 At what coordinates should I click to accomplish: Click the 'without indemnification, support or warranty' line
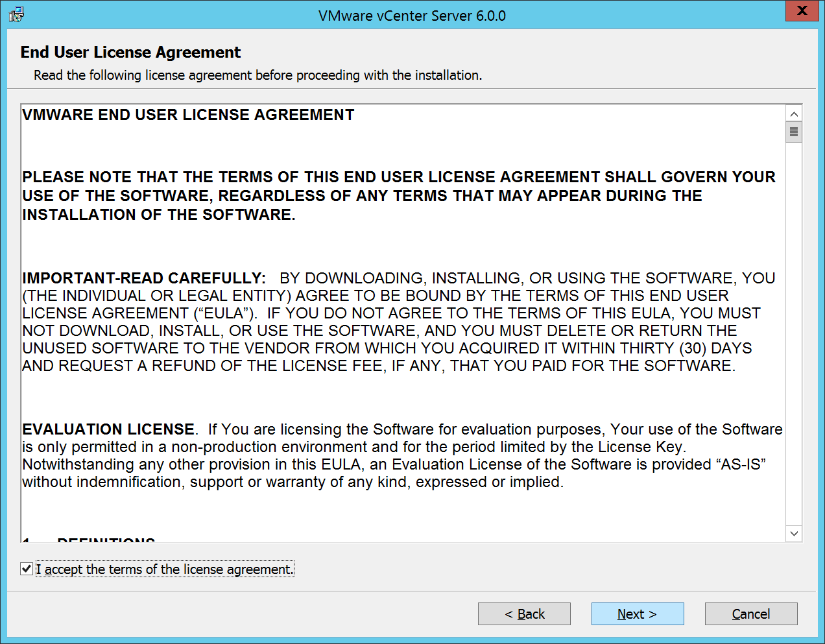pos(293,482)
